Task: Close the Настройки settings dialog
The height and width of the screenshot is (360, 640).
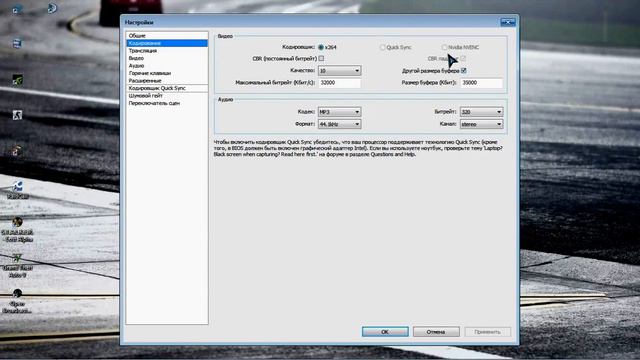Action: point(508,22)
